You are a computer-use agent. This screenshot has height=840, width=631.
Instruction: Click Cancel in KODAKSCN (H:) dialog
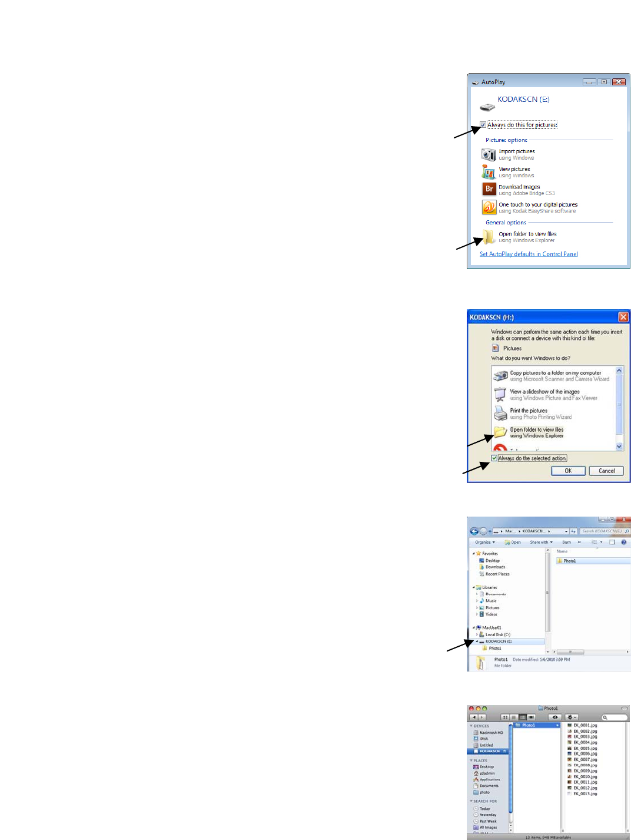pos(606,471)
